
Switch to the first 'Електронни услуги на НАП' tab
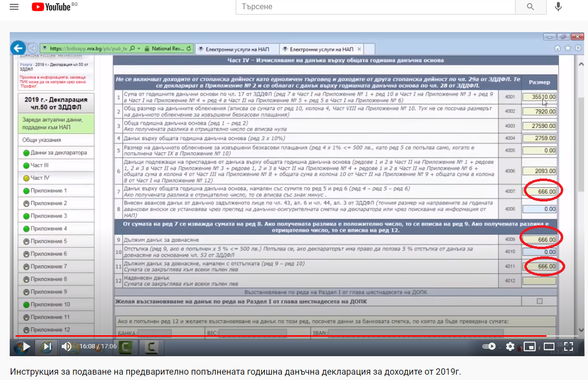(237, 49)
